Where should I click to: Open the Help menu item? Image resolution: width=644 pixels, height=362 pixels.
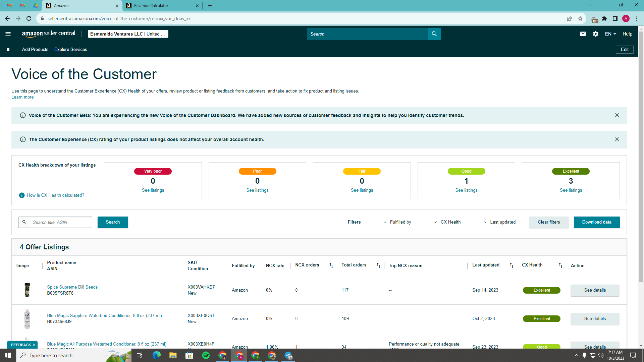(627, 34)
